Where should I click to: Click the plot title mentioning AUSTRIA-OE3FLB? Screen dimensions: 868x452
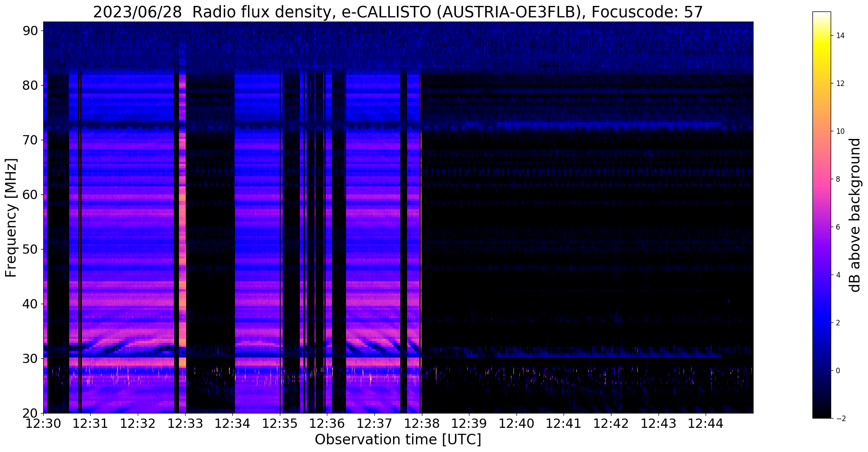398,12
